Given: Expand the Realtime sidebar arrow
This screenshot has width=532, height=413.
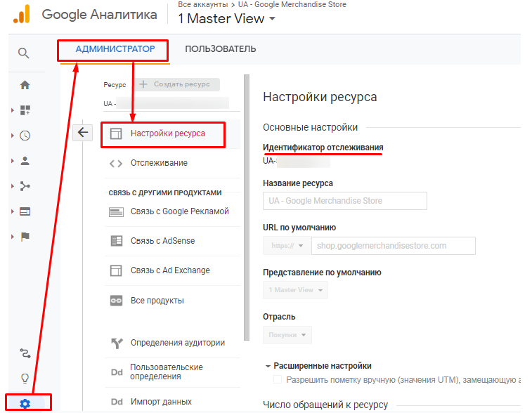Looking at the screenshot, I should (x=13, y=136).
